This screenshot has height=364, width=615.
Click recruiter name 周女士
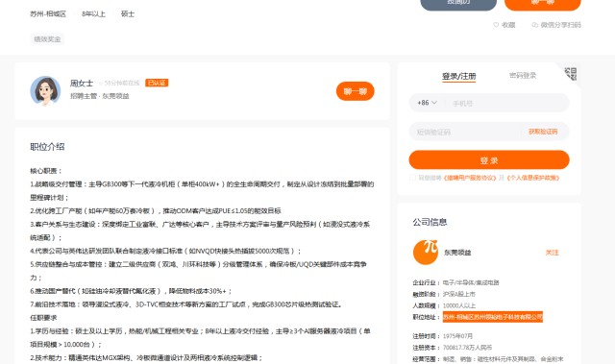coord(82,83)
